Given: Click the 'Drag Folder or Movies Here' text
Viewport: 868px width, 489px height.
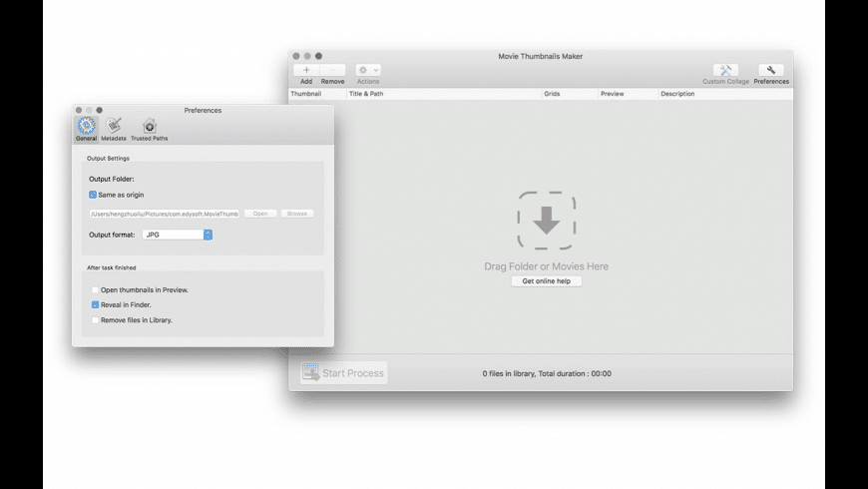Looking at the screenshot, I should 547,266.
